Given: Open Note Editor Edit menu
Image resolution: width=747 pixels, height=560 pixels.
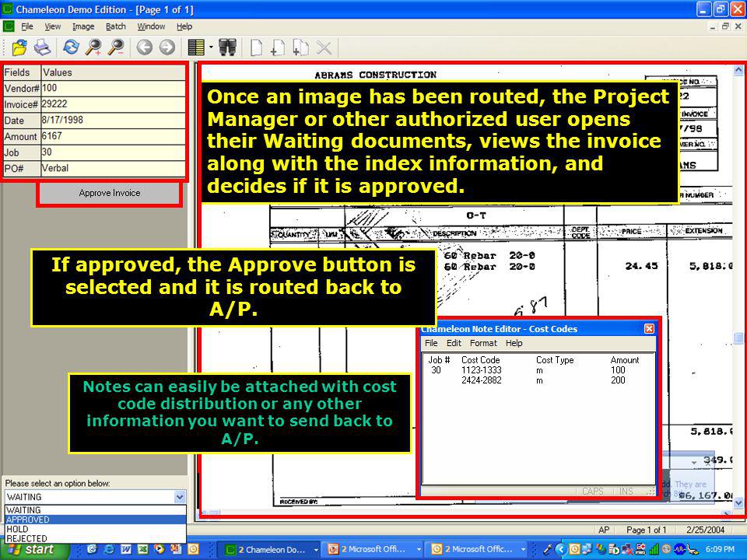Looking at the screenshot, I should click(x=454, y=343).
